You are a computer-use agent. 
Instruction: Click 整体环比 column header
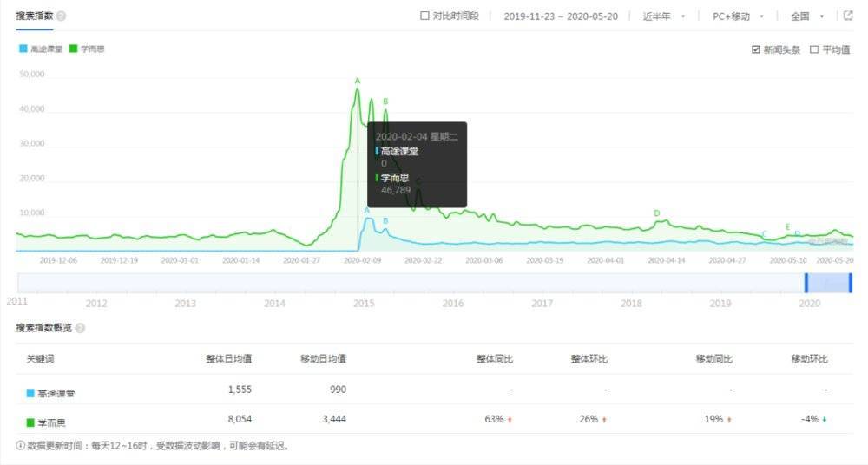589,358
